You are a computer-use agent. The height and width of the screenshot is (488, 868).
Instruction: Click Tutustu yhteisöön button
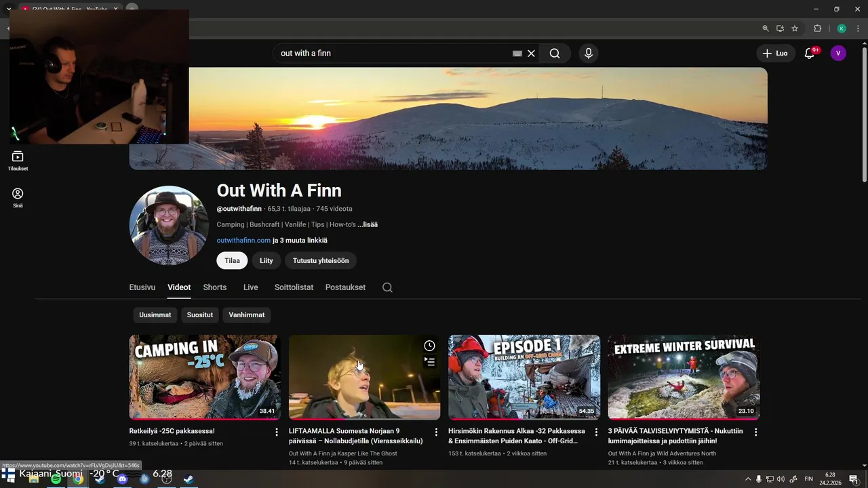point(321,260)
